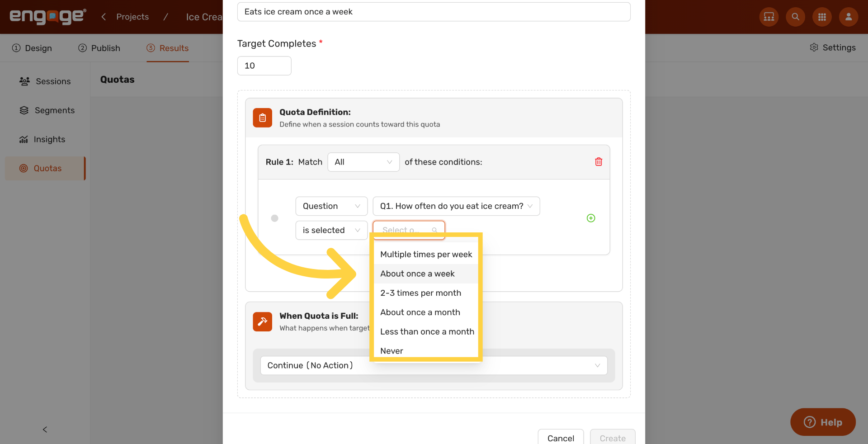This screenshot has height=444, width=868.
Task: Open the presentation screen icon in header
Action: point(769,17)
